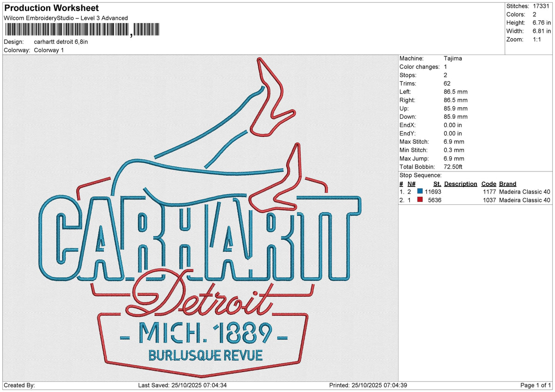This screenshot has width=555, height=392.
Task: Click the stitch count 11693 in stop row 1
Action: coord(433,192)
